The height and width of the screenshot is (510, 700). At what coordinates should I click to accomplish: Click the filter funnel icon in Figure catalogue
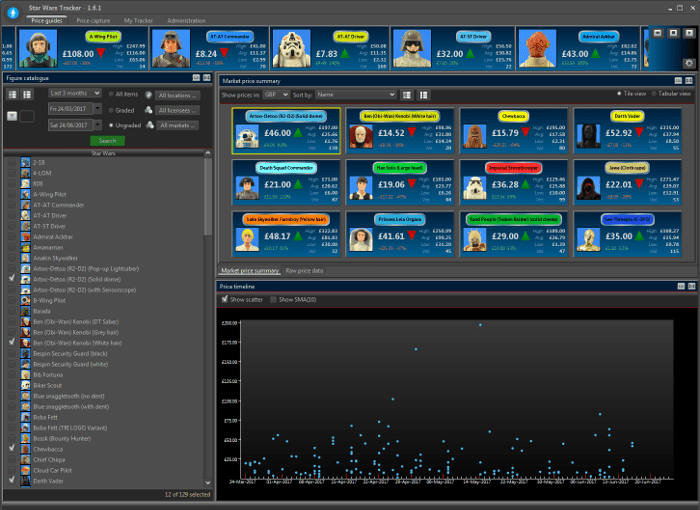click(x=12, y=116)
